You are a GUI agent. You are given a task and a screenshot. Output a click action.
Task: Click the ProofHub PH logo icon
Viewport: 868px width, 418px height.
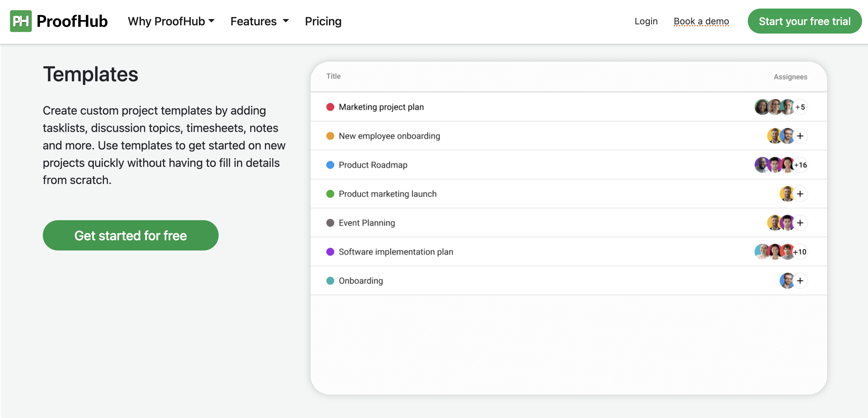[20, 21]
